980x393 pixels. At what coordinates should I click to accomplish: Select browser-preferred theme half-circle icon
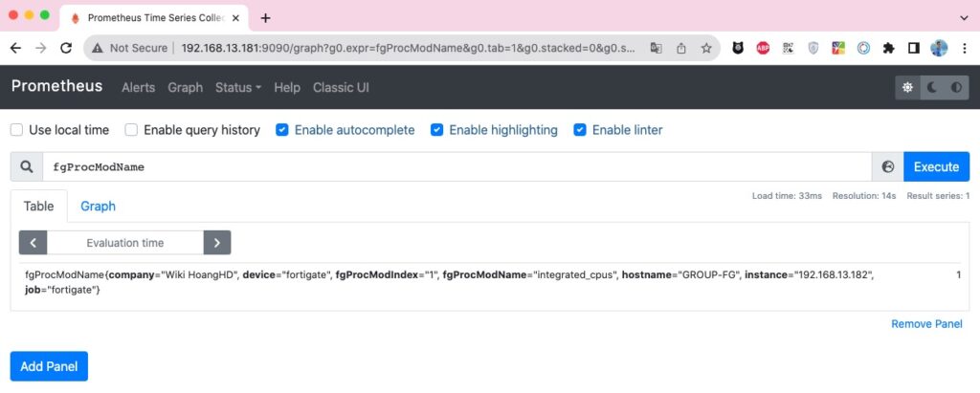(956, 87)
